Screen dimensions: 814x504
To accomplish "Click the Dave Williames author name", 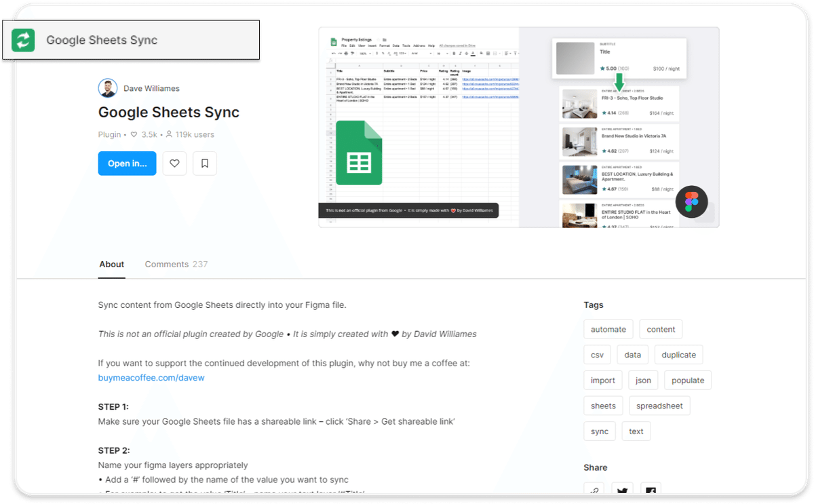I will point(151,88).
